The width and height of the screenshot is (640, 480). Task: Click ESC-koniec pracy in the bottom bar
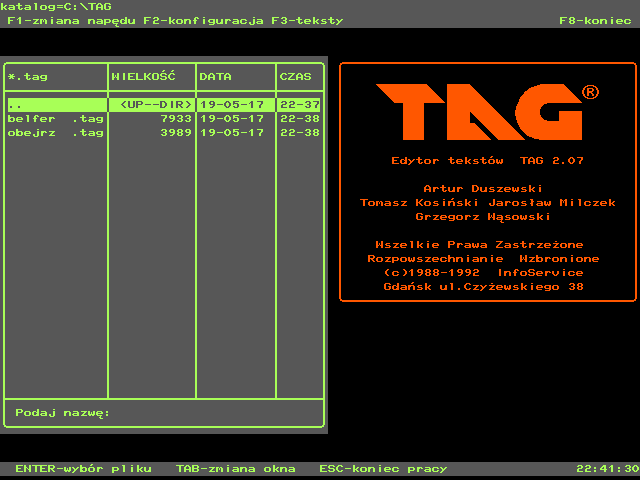click(383, 468)
